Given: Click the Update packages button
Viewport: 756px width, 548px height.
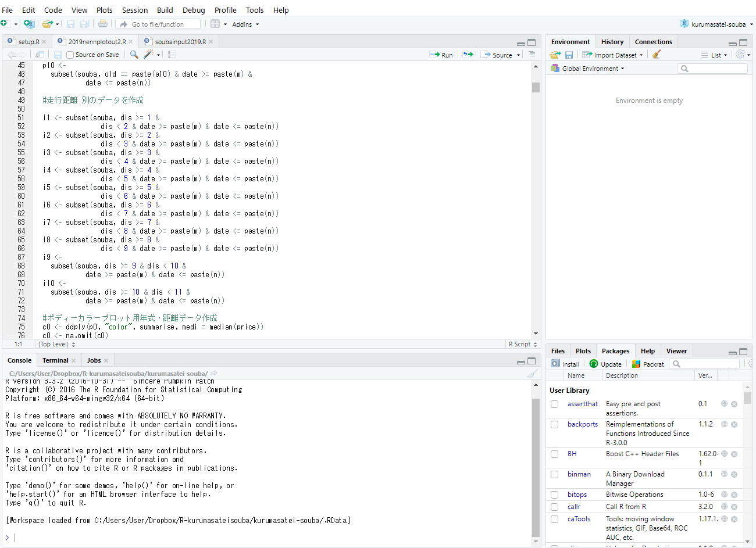Looking at the screenshot, I should coord(605,364).
